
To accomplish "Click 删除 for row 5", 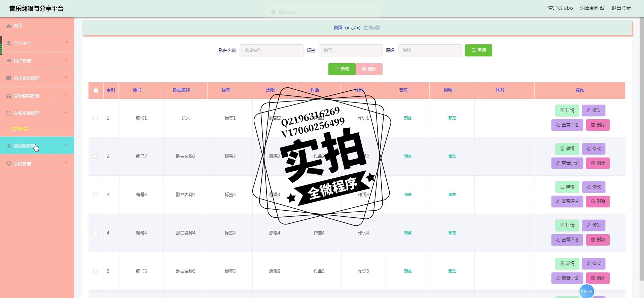I will [598, 278].
